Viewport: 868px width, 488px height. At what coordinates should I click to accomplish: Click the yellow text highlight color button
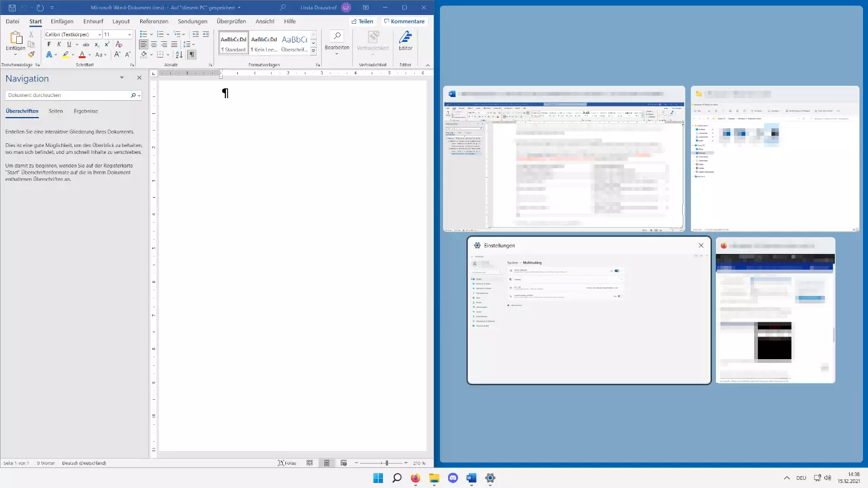click(x=65, y=54)
